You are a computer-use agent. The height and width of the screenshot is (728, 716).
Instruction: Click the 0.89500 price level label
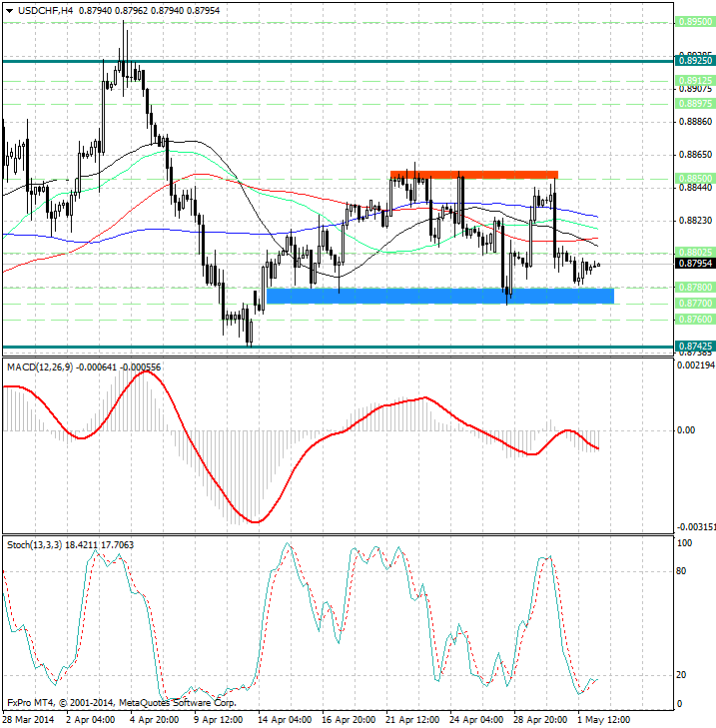[695, 22]
